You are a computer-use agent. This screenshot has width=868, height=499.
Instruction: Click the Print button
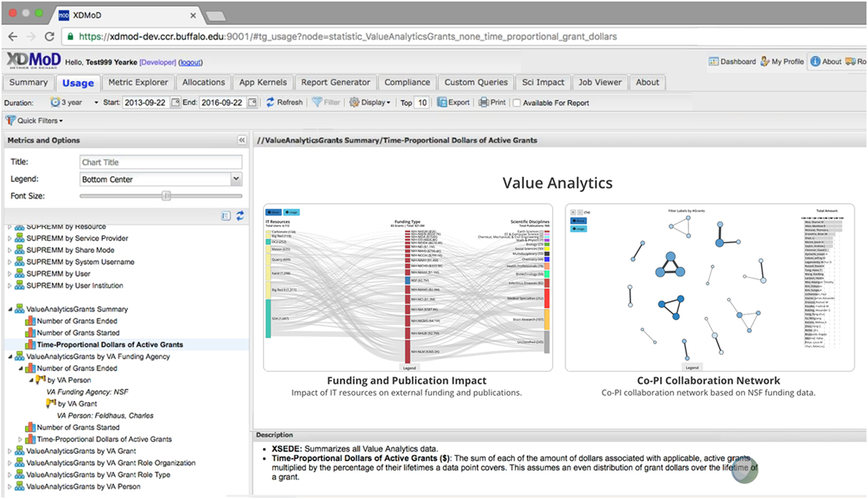click(x=492, y=102)
